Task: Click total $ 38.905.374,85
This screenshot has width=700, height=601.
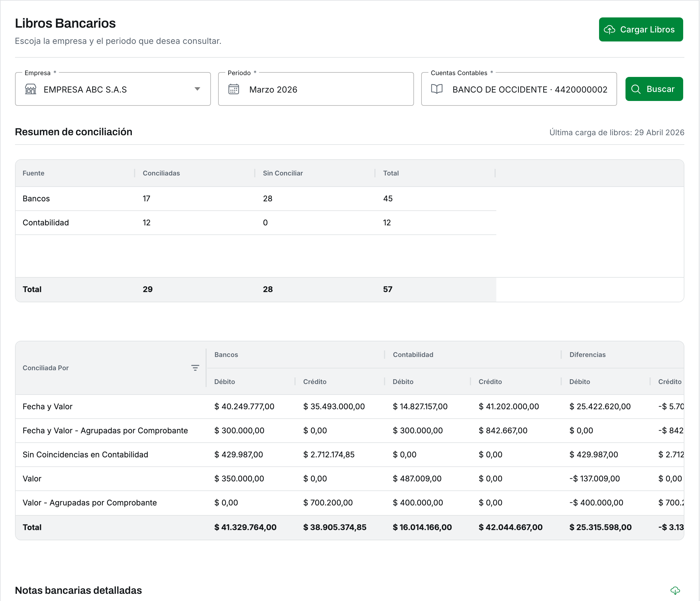Action: pyautogui.click(x=334, y=527)
